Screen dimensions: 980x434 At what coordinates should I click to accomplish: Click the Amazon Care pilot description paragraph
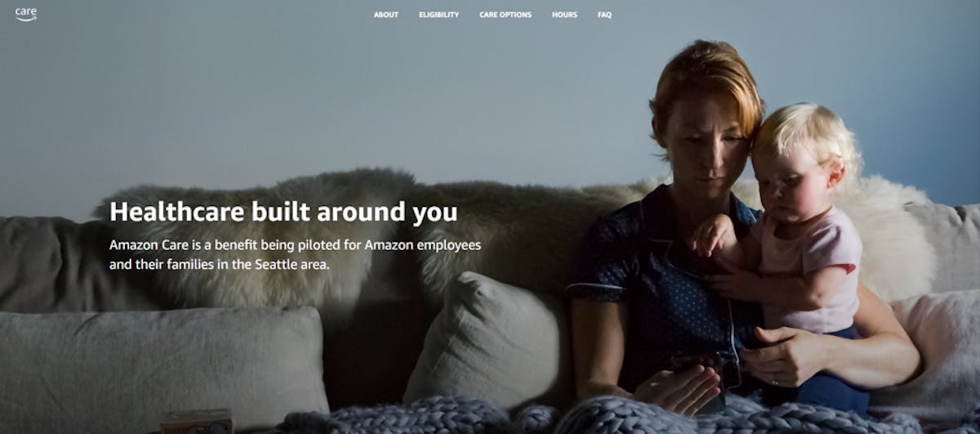pos(295,255)
